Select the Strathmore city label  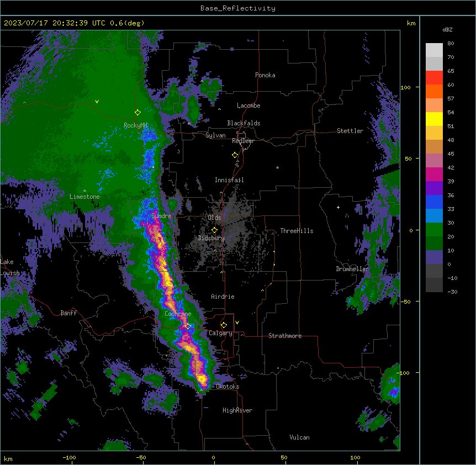click(285, 336)
